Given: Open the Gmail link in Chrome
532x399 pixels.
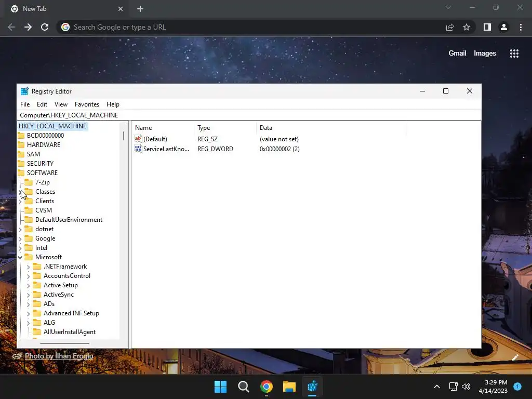Looking at the screenshot, I should pos(457,54).
